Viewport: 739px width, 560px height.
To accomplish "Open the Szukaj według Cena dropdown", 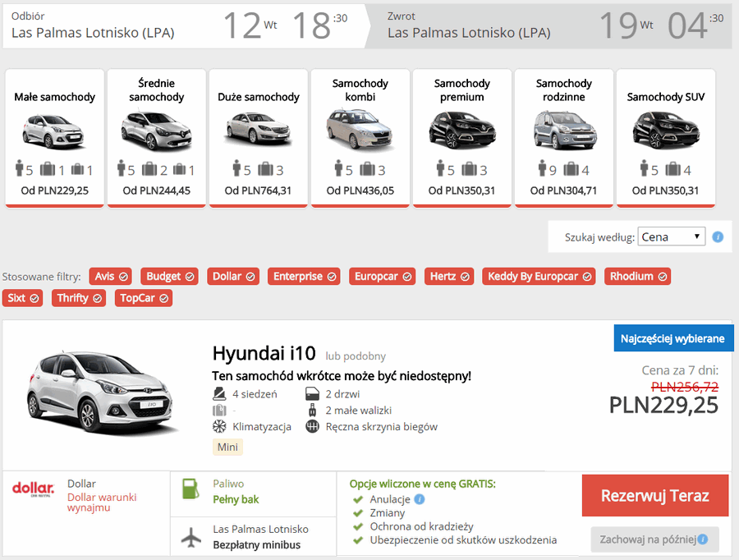I will click(x=671, y=236).
